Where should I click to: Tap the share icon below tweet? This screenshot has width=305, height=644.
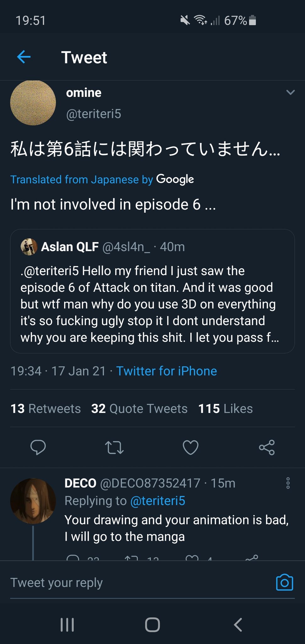point(267,447)
